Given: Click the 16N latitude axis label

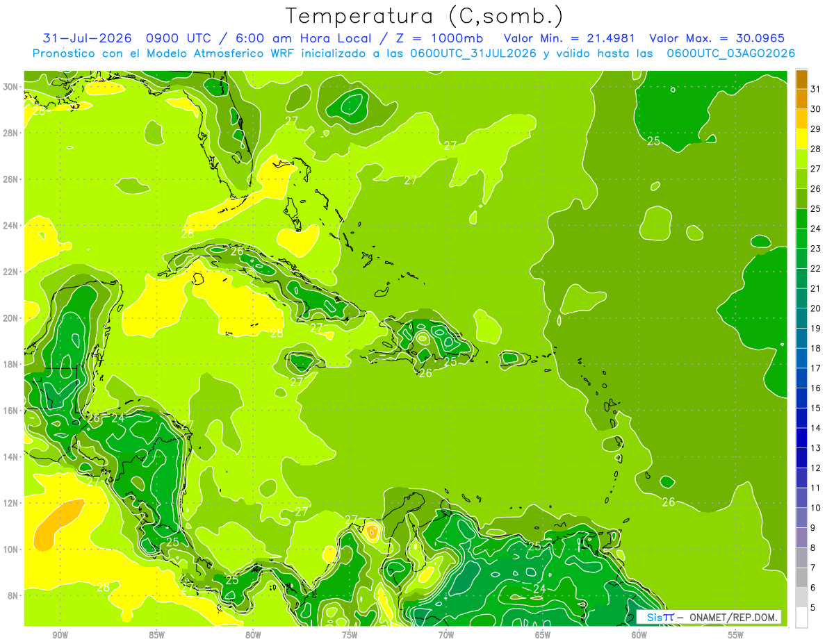Looking at the screenshot, I should [10, 411].
